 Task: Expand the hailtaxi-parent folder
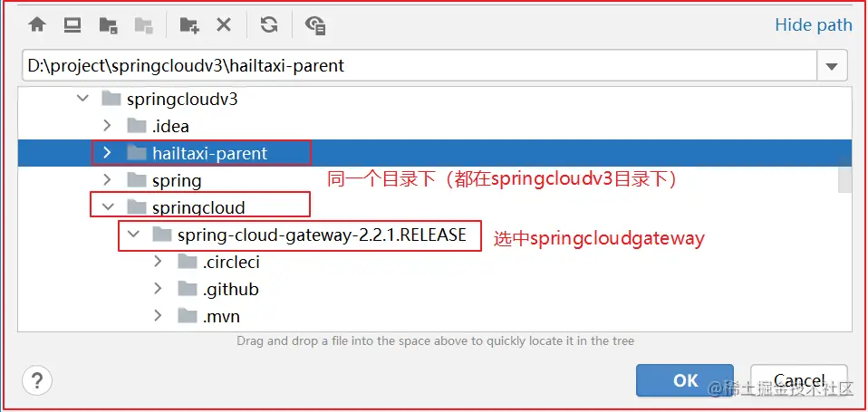pos(108,153)
